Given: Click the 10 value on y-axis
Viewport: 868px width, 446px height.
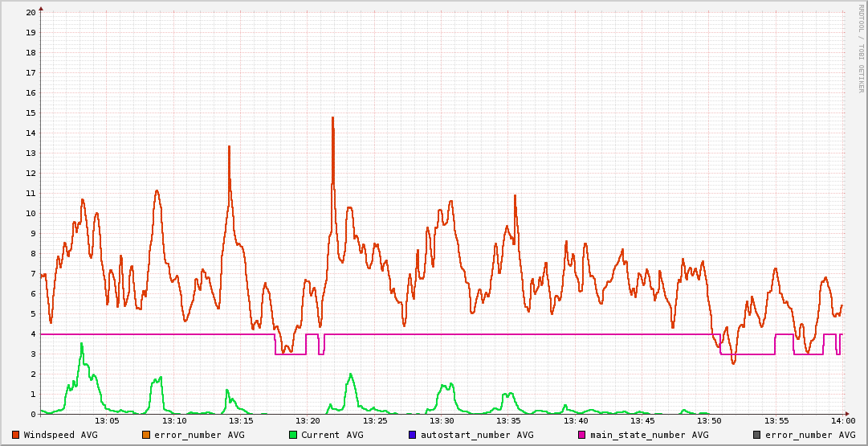Looking at the screenshot, I should (x=31, y=214).
